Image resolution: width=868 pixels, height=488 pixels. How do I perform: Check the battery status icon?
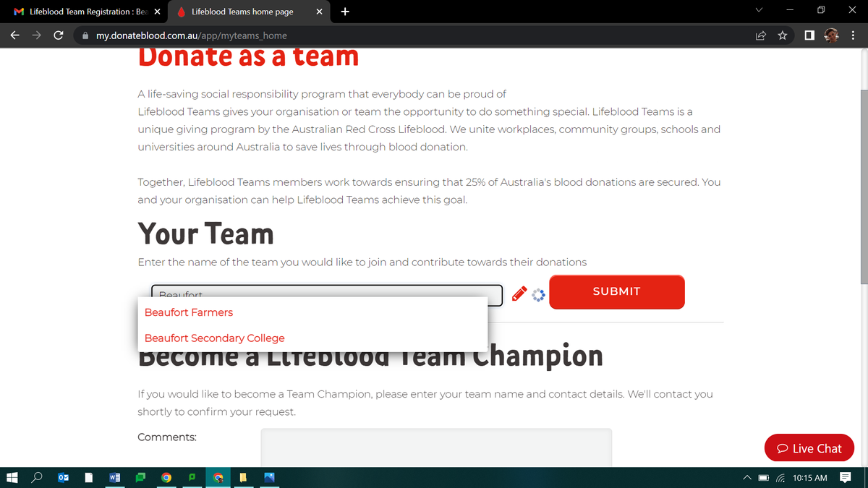[x=764, y=478]
